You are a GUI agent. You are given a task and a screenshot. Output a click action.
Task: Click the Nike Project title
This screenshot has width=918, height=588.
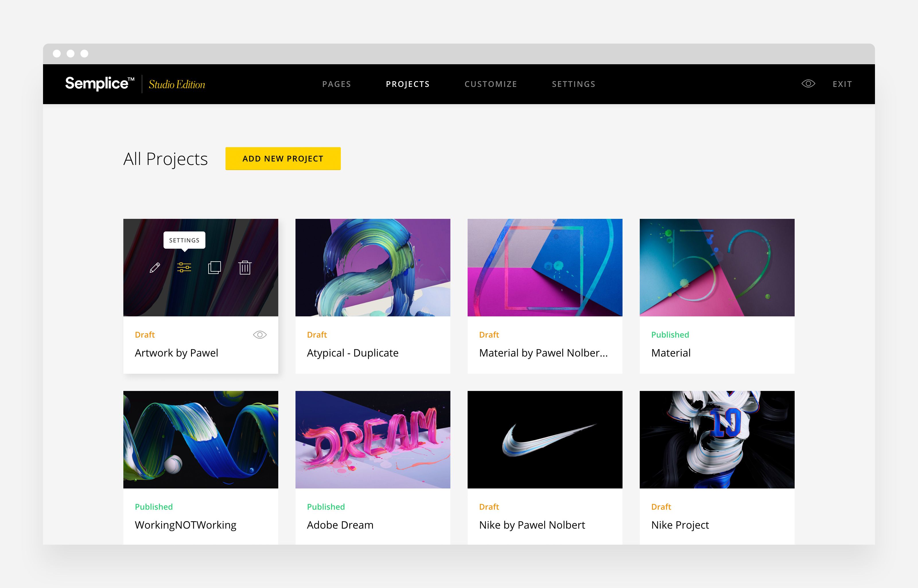[x=680, y=525]
